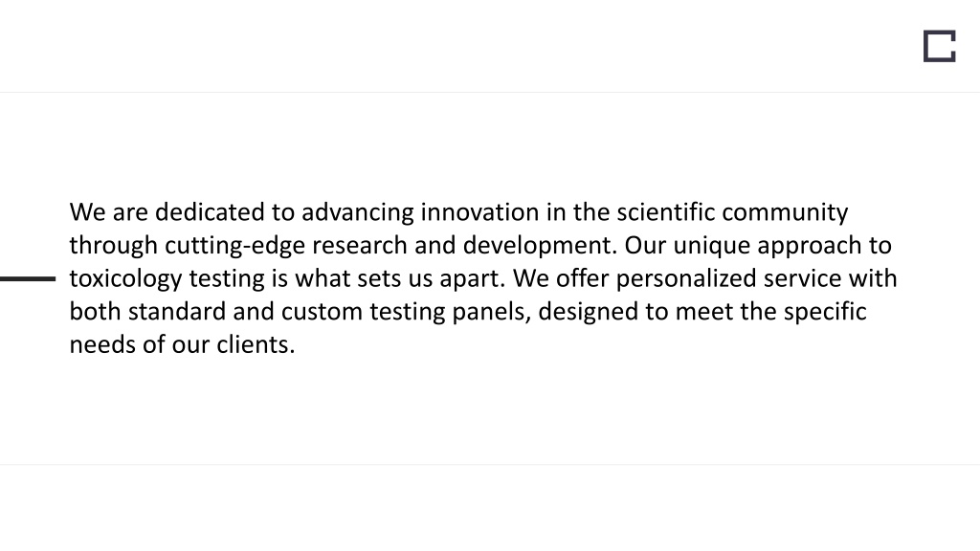Click the word "apart." in third line
Screen dimensions: 980x551
pyautogui.click(x=472, y=278)
